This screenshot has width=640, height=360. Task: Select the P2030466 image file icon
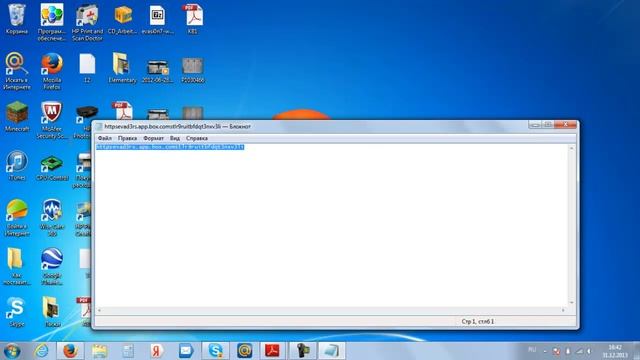point(193,71)
